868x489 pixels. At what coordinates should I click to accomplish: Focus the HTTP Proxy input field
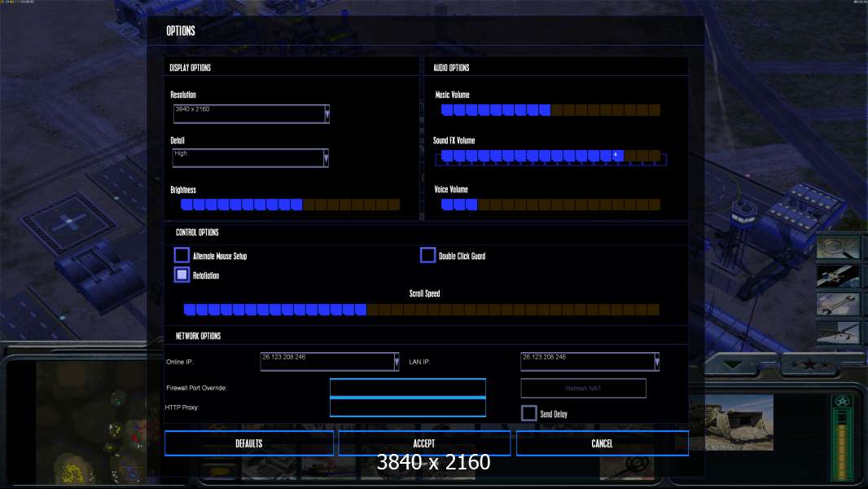click(408, 407)
